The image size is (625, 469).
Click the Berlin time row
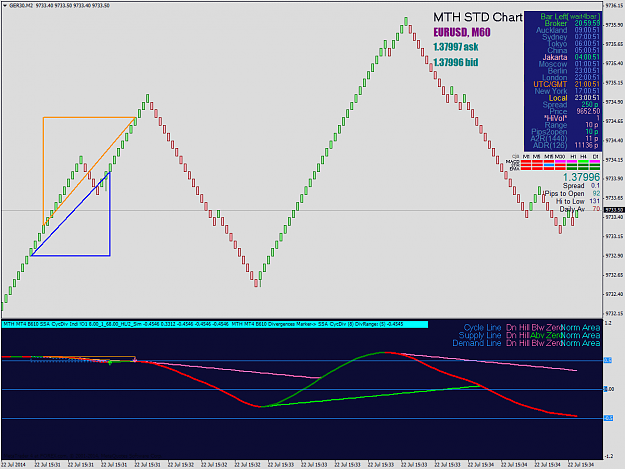574,71
